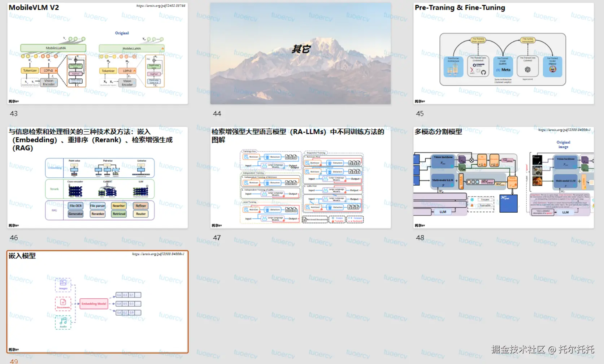Click the File OCR box in the RAG row

[75, 205]
